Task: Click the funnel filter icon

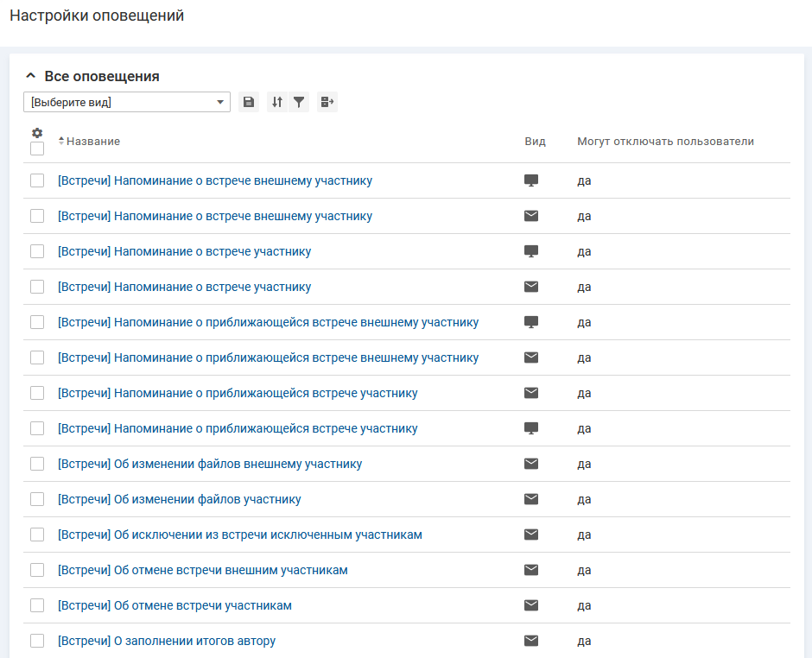Action: [x=299, y=102]
